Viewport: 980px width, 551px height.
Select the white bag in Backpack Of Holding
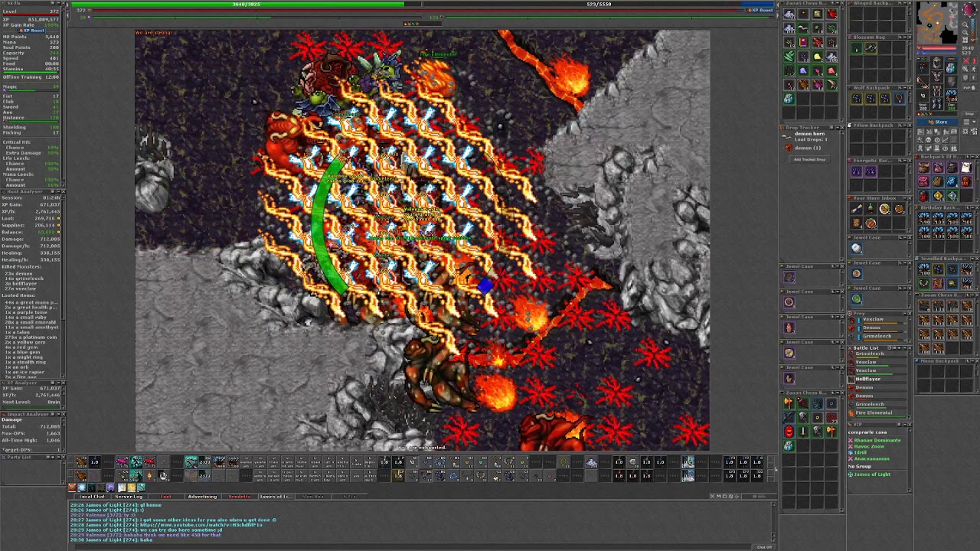tap(967, 168)
